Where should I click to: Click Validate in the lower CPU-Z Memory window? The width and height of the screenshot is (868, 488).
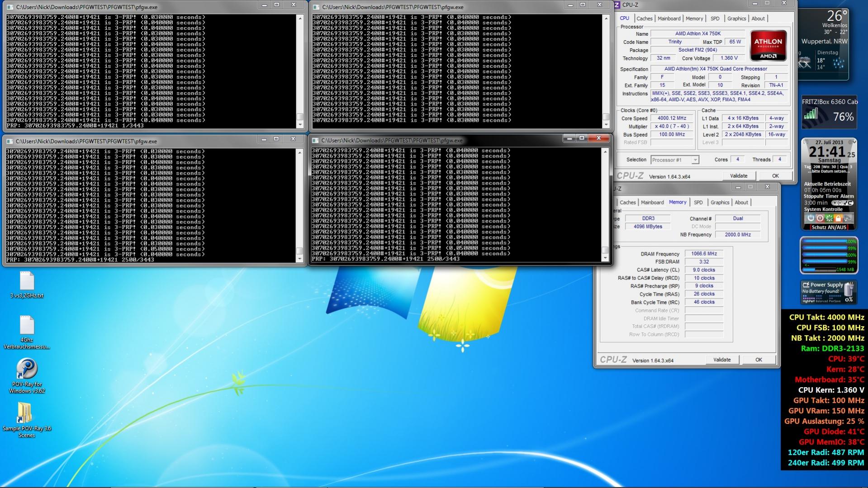pyautogui.click(x=722, y=360)
